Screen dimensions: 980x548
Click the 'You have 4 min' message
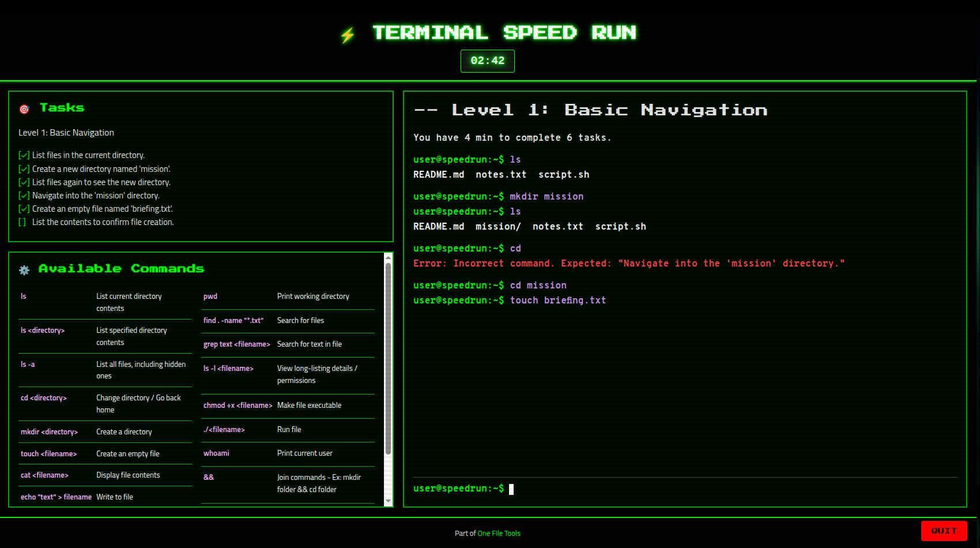tap(512, 138)
